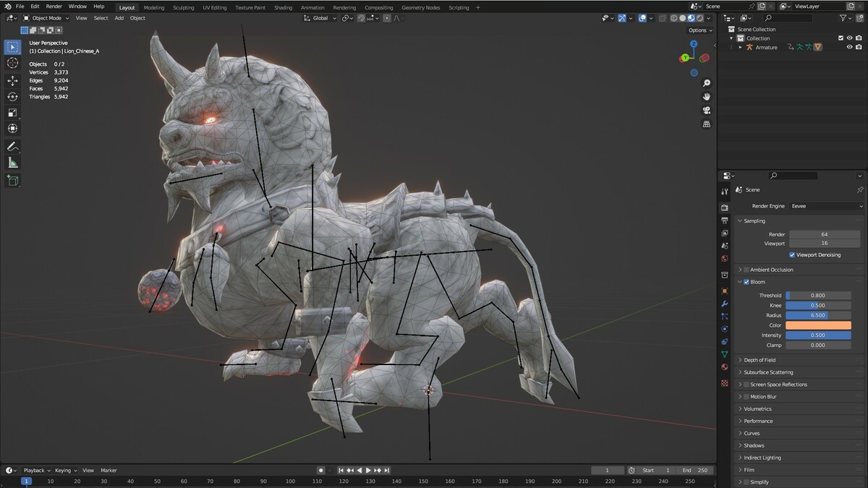The width and height of the screenshot is (868, 488).
Task: Activate the Measure tool
Action: pyautogui.click(x=12, y=163)
